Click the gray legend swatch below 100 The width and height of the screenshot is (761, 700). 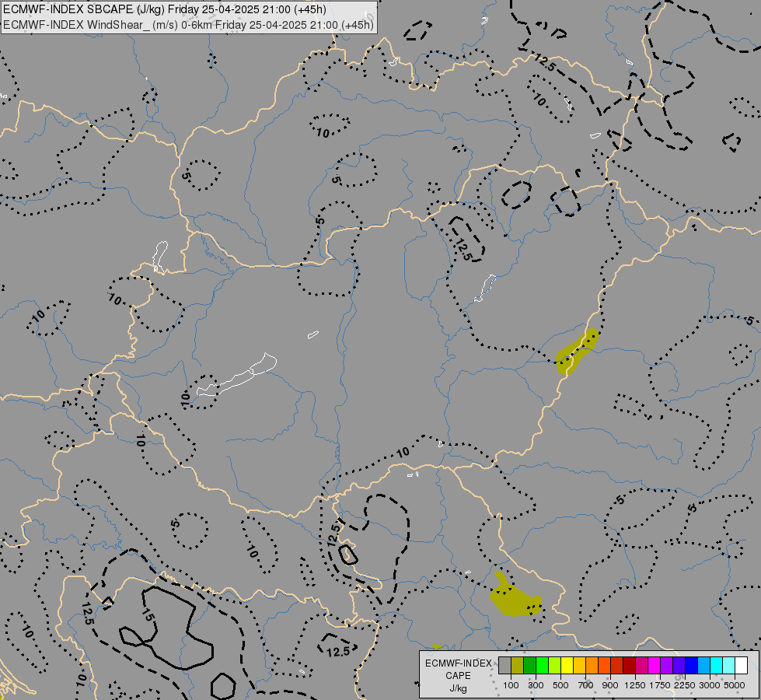pyautogui.click(x=504, y=666)
